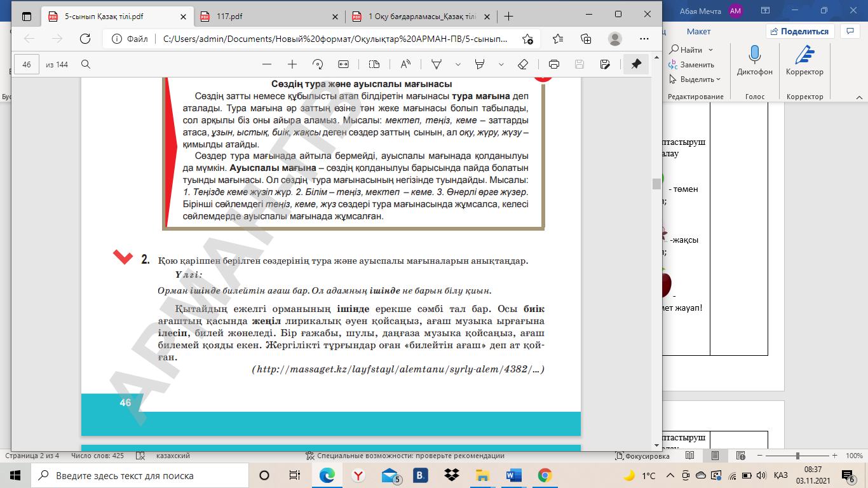This screenshot has width=868, height=488.
Task: Open a new browser tab
Action: [508, 17]
